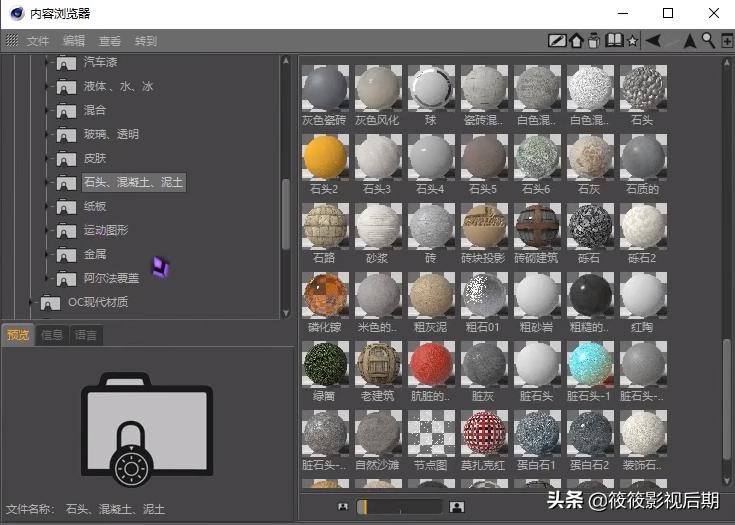This screenshot has height=525, width=735.
Task: Click the material grid scroll-down arrow
Action: click(727, 480)
